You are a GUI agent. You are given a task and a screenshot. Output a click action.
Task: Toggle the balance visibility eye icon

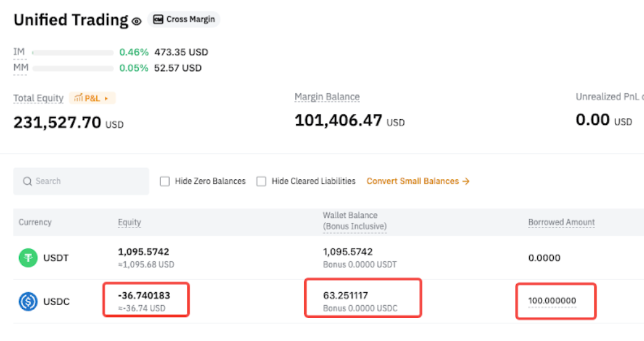136,22
